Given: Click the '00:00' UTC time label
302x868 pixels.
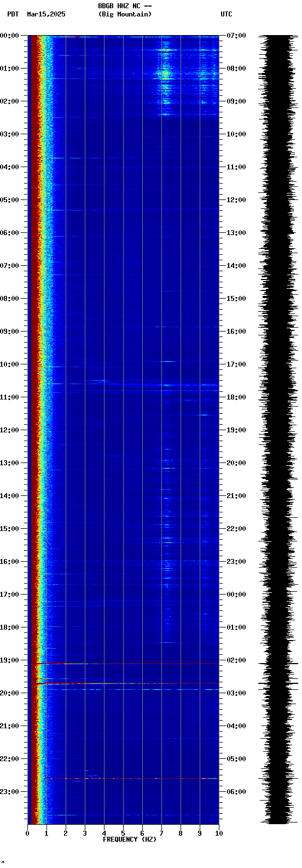Looking at the screenshot, I should tap(236, 595).
